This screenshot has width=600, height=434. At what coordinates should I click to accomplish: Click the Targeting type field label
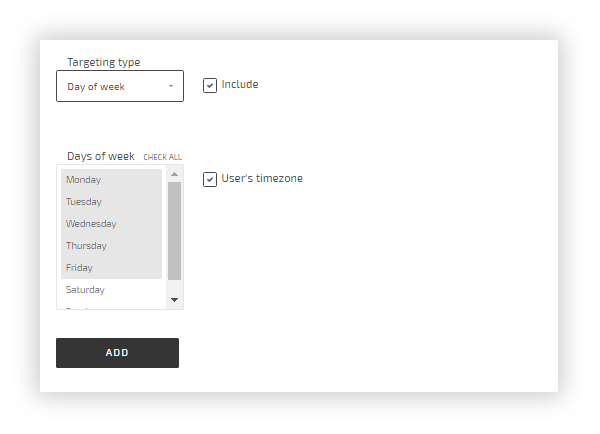(103, 62)
